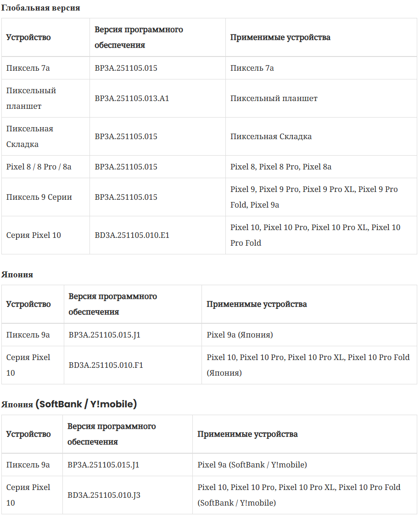Viewport: 420px width, 518px height.
Task: Click the BD3A.251105.010.F1 version cell
Action: (106, 365)
